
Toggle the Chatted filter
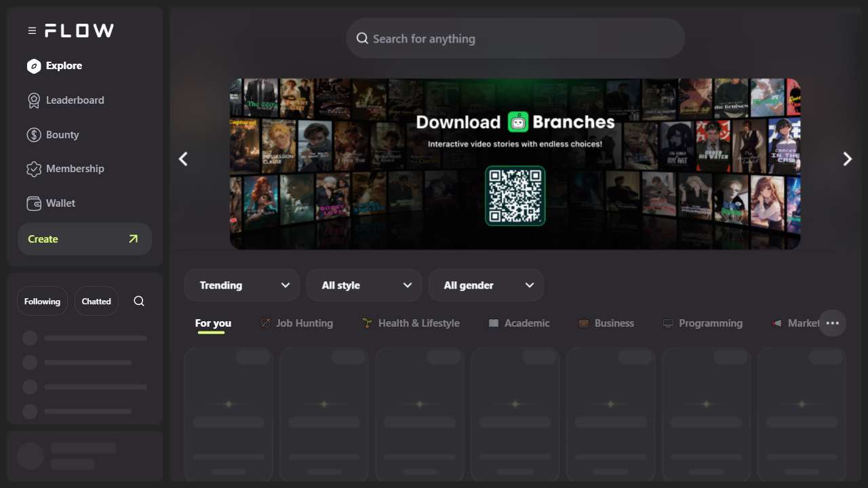point(96,302)
